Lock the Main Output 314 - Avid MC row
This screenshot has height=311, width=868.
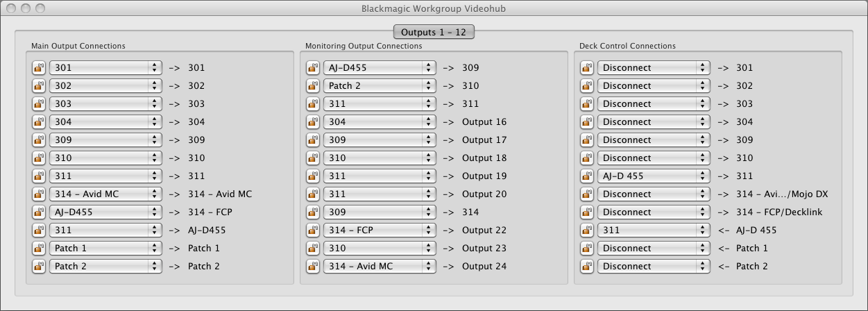click(x=39, y=194)
